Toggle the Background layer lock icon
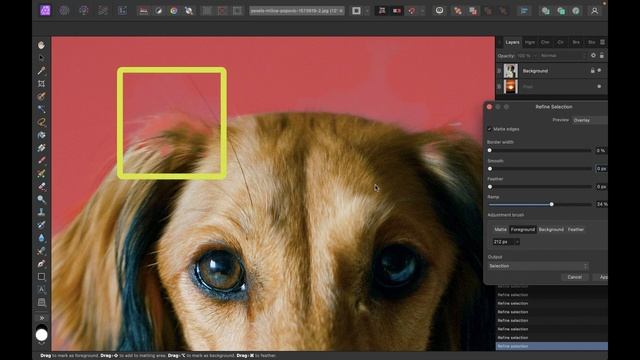Image resolution: width=640 pixels, height=360 pixels. tap(592, 71)
